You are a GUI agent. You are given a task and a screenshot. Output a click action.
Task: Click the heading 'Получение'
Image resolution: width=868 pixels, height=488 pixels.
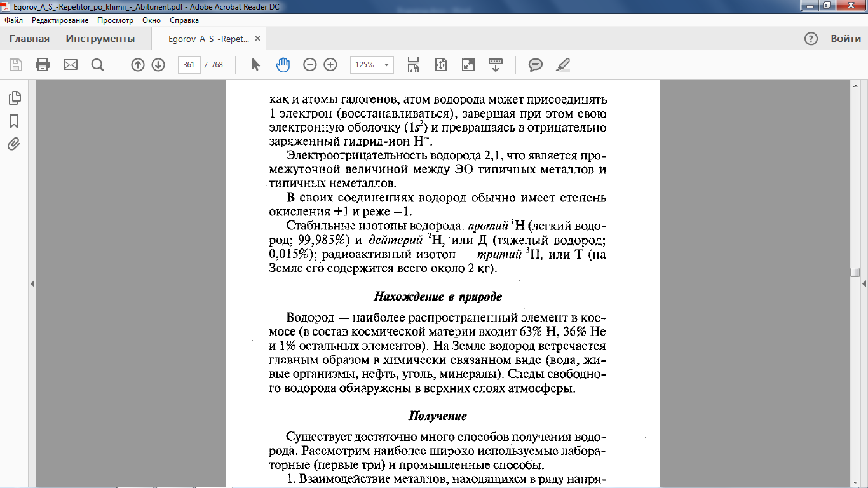pos(437,416)
